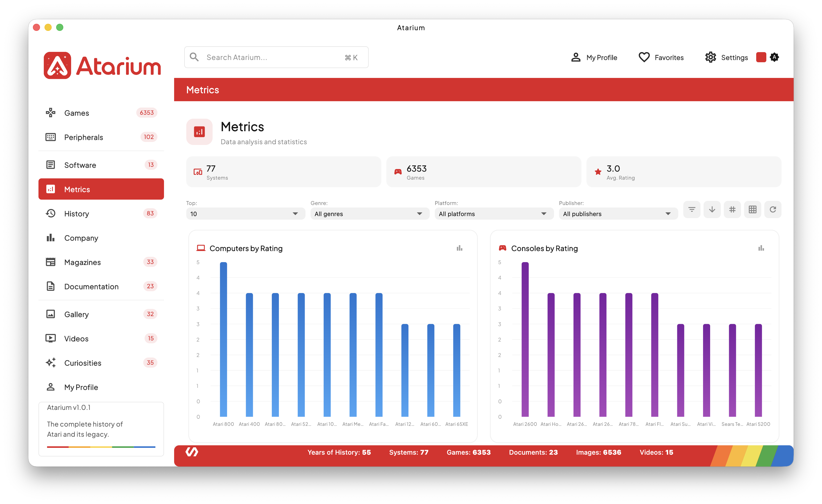The height and width of the screenshot is (504, 822).
Task: Click the heart icon beside Favorites
Action: pyautogui.click(x=644, y=57)
